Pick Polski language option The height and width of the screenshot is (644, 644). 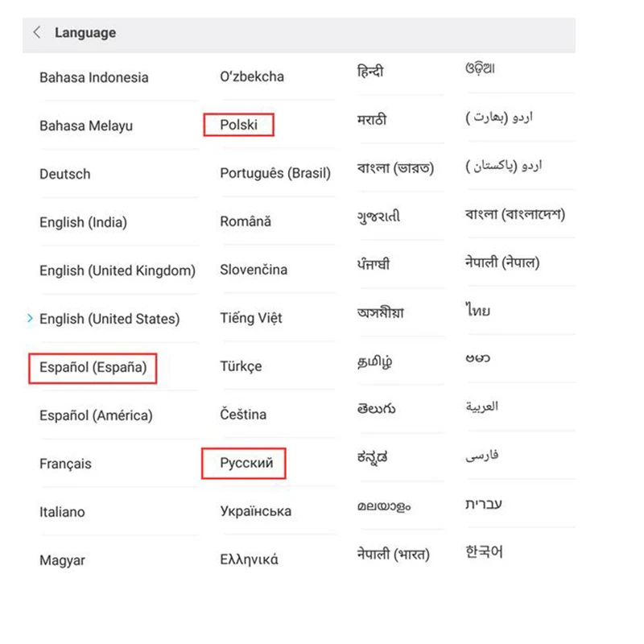pos(239,125)
